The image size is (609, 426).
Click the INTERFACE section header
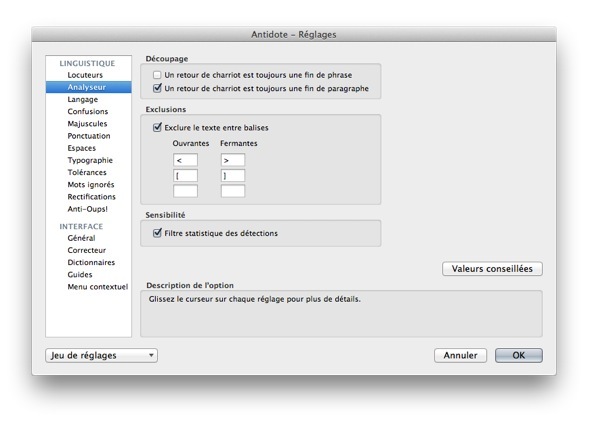tap(81, 226)
